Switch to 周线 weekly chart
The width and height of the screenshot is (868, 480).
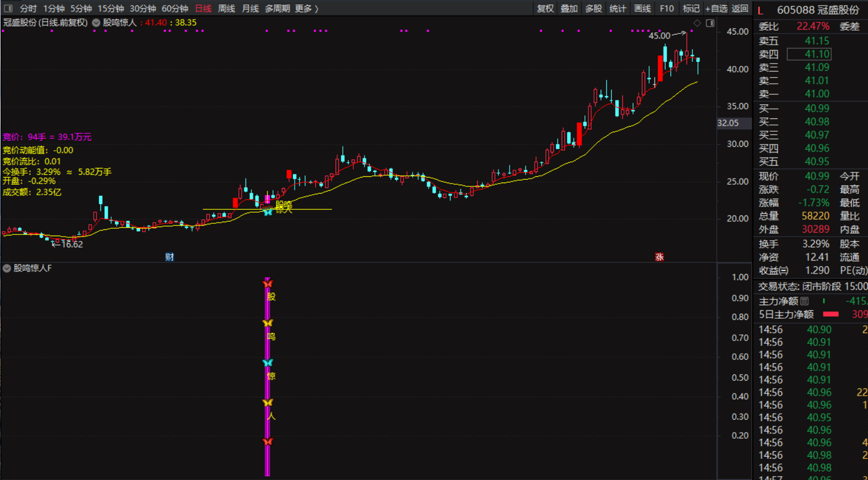[x=226, y=8]
